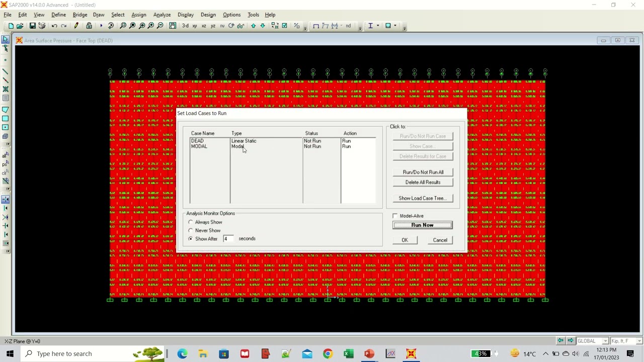Select the MODAL load case row
Image resolution: width=644 pixels, height=362 pixels.
(283, 147)
